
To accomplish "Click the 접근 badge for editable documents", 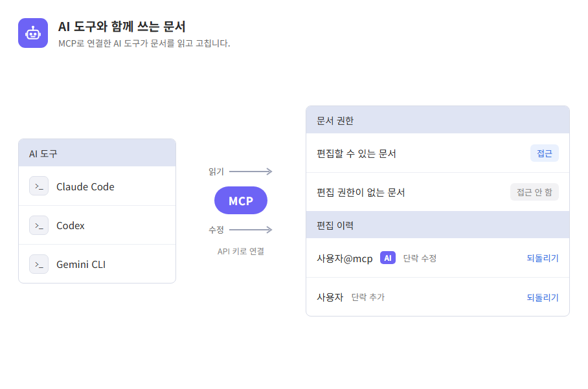I will pos(544,153).
